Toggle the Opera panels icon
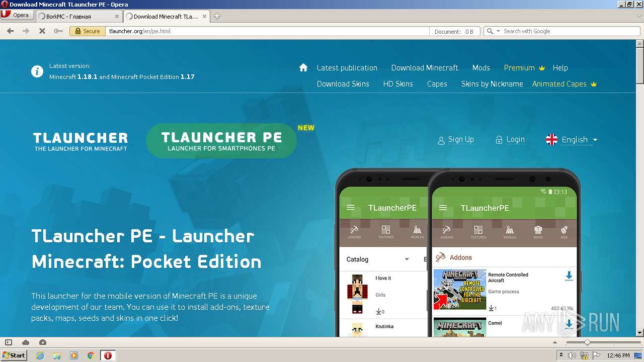Screen dimensions: 644x362 tap(9, 342)
